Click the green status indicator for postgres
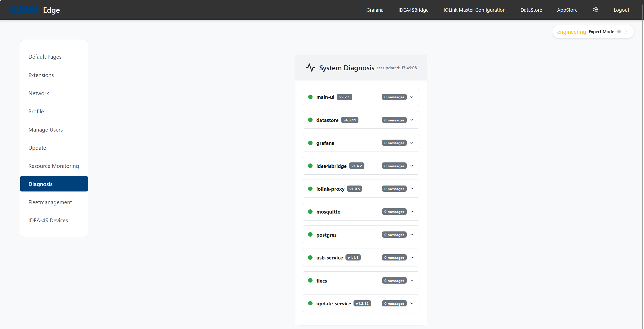 click(x=310, y=235)
